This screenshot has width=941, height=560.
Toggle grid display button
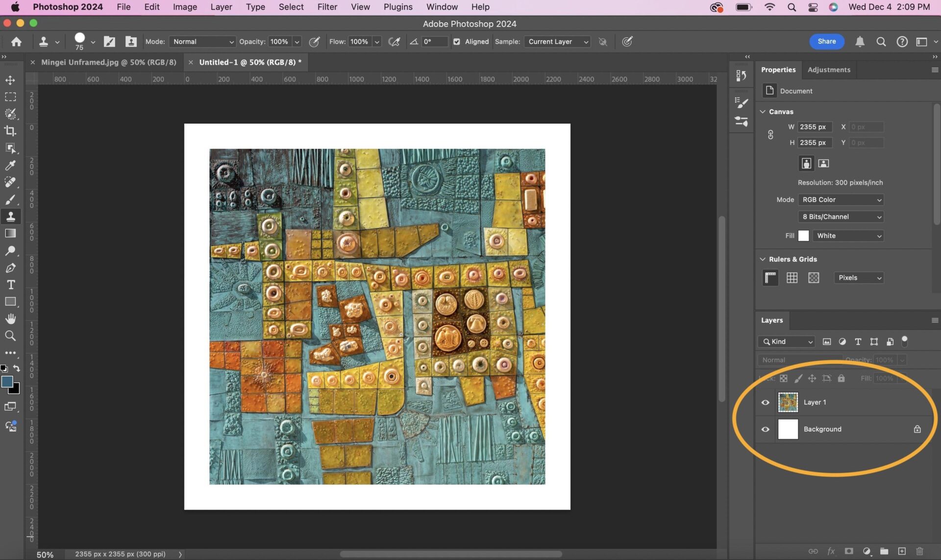tap(792, 278)
